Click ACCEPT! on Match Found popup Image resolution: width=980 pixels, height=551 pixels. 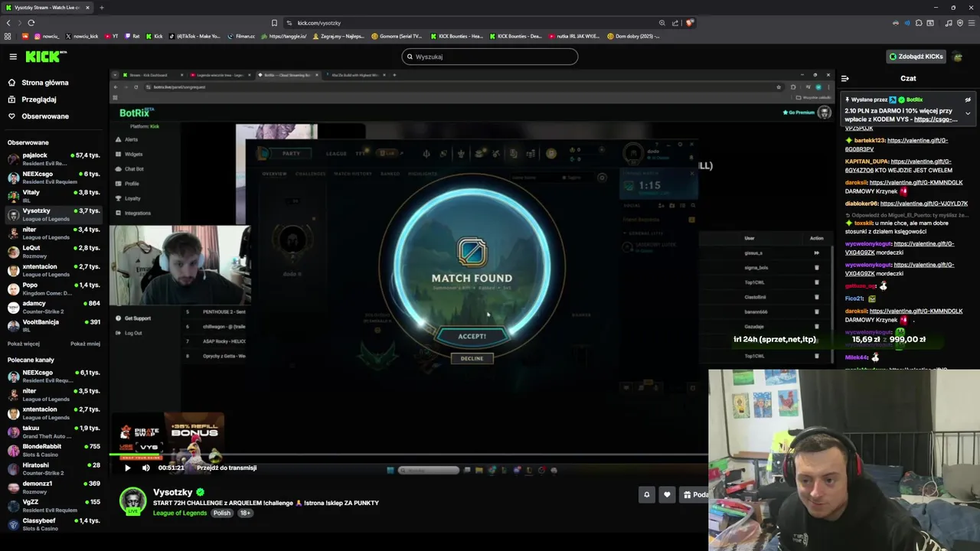tap(472, 336)
